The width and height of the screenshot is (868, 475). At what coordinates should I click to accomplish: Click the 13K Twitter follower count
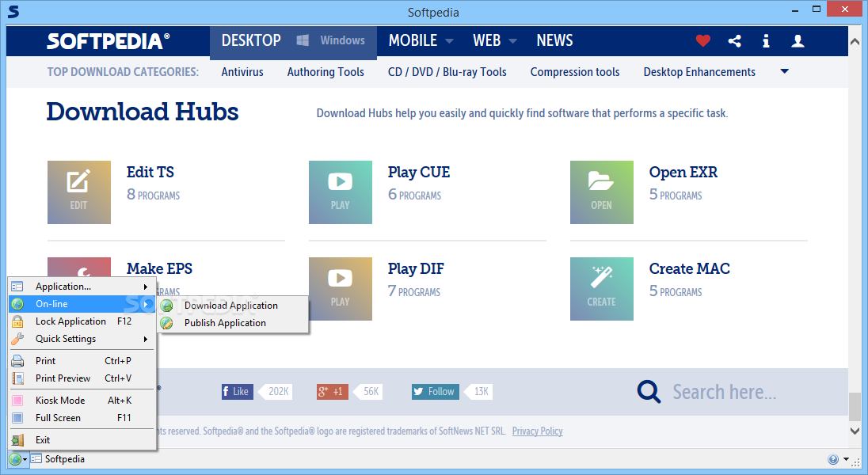click(480, 391)
